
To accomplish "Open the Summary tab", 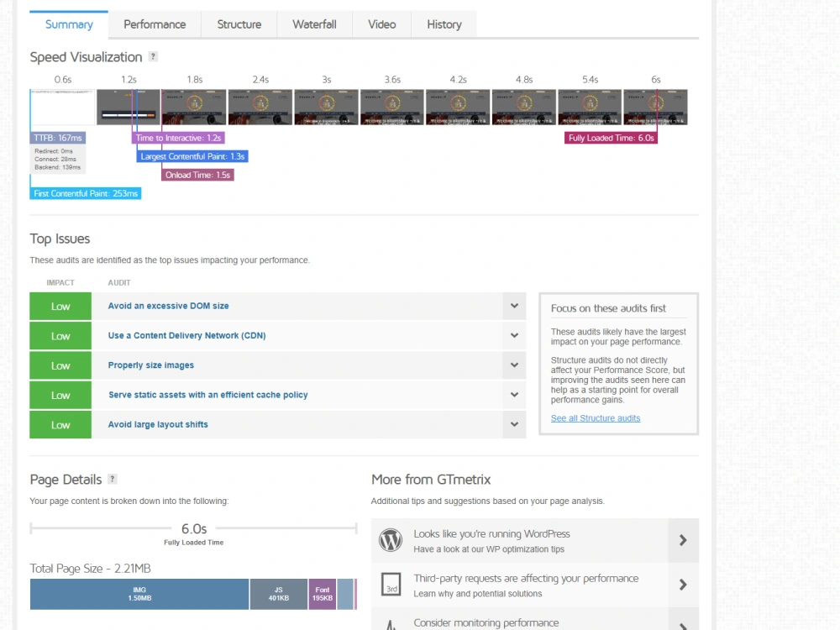I will (69, 24).
